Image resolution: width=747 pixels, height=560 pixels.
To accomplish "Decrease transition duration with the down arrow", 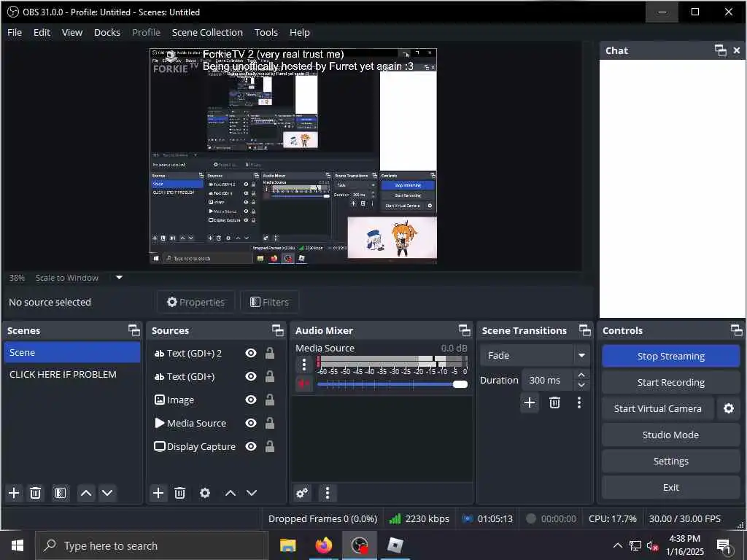I will 581,385.
